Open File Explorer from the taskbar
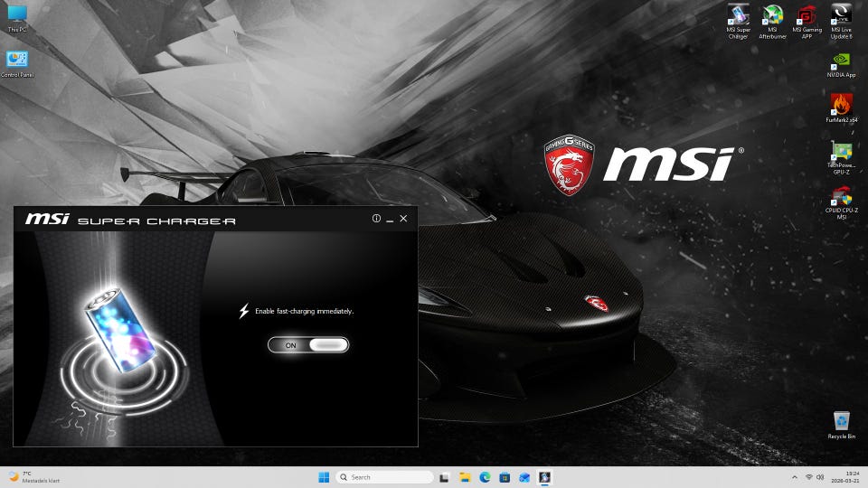 tap(465, 477)
